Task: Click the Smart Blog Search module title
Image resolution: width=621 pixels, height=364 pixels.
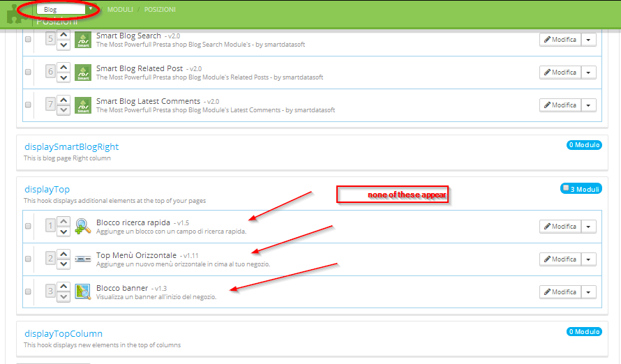Action: (128, 36)
